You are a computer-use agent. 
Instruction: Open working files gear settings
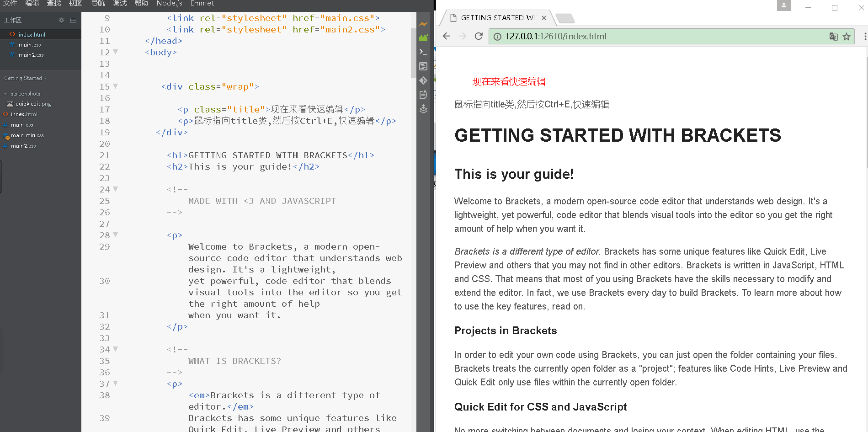[x=62, y=20]
